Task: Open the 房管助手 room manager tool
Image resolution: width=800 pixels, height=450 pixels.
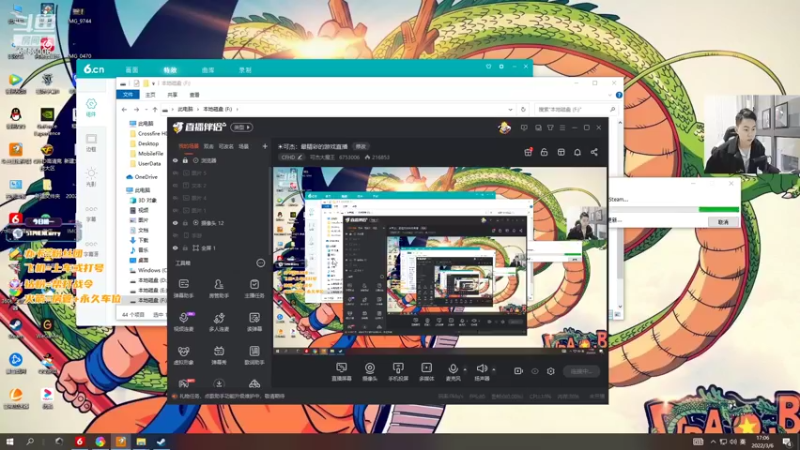Action: point(219,288)
